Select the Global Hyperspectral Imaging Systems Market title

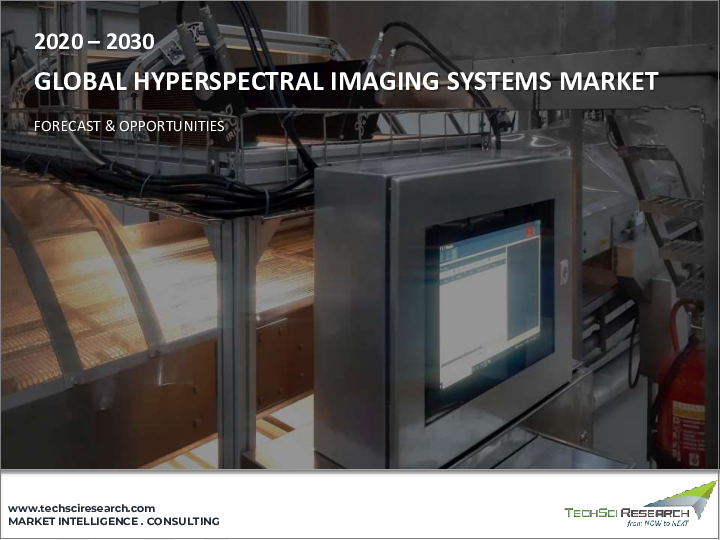[x=346, y=83]
